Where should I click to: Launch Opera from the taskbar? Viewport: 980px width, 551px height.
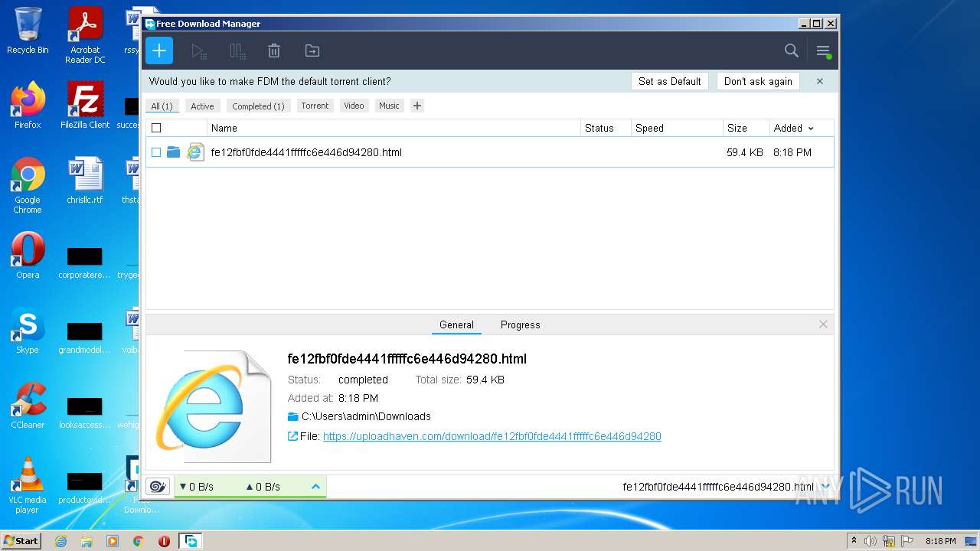click(x=164, y=541)
